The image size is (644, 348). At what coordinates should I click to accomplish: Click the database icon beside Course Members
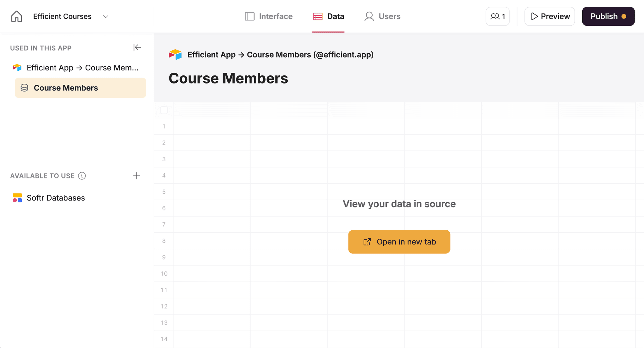click(x=24, y=88)
